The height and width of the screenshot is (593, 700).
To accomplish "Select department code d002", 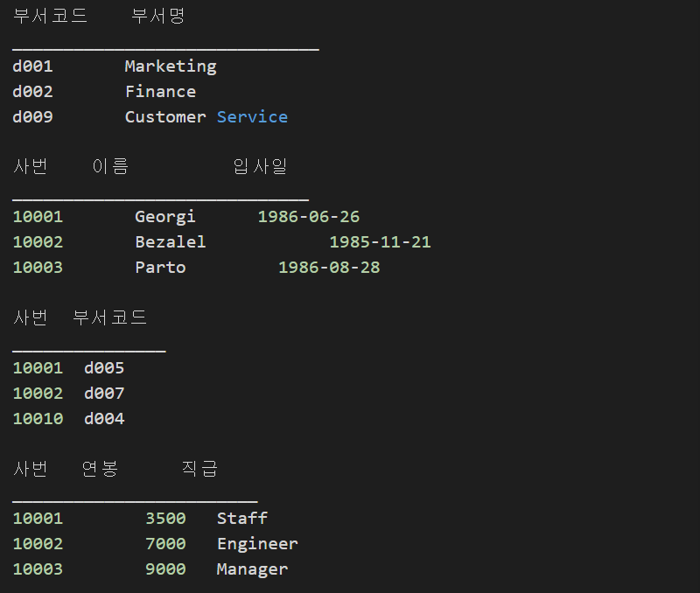I will click(32, 92).
